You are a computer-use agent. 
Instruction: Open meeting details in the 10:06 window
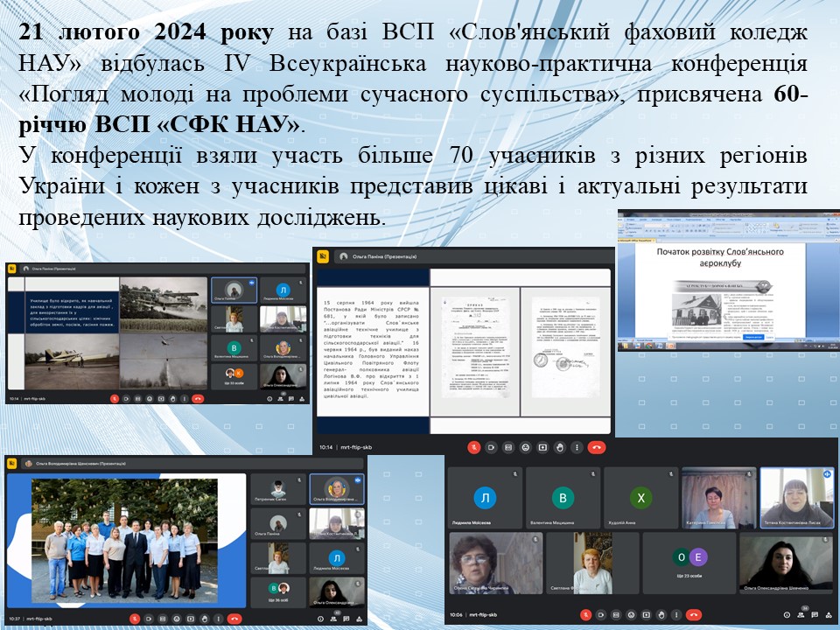(787, 615)
